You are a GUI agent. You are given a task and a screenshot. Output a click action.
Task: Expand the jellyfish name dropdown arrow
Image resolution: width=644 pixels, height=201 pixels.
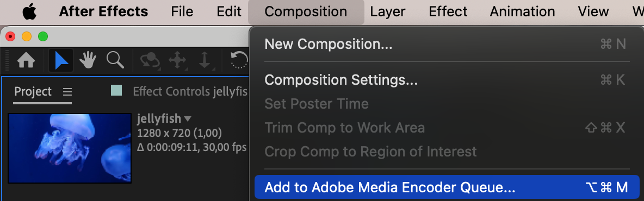(x=188, y=119)
